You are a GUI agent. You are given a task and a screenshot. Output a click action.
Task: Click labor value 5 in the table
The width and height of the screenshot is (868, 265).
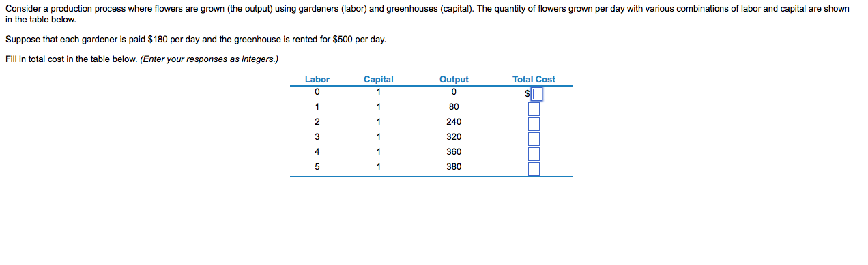(317, 167)
